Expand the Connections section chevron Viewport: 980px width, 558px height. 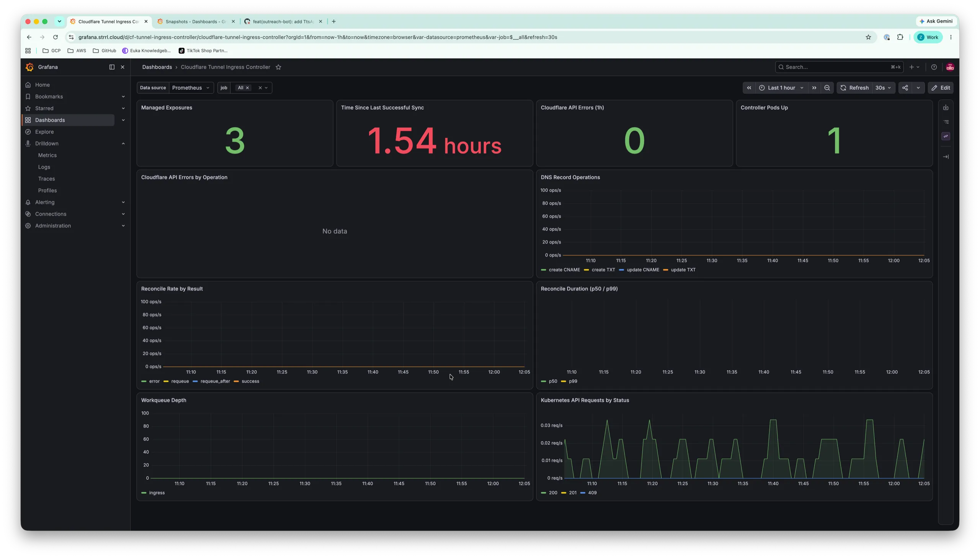pyautogui.click(x=123, y=214)
